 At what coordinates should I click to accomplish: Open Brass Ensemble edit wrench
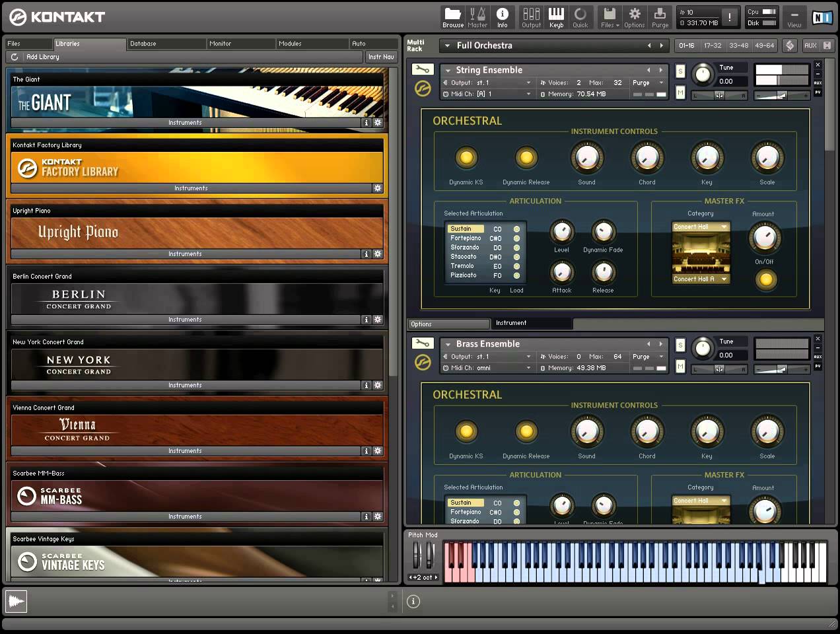click(423, 343)
